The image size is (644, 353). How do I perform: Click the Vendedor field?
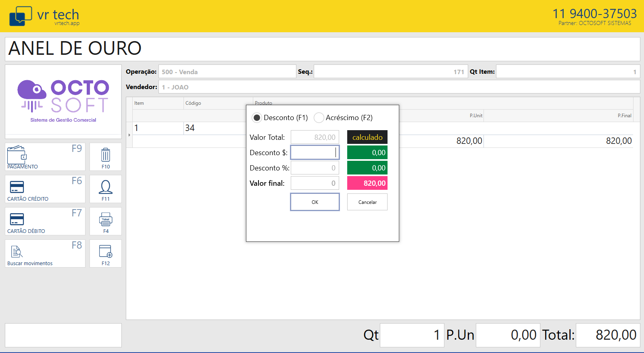point(399,87)
